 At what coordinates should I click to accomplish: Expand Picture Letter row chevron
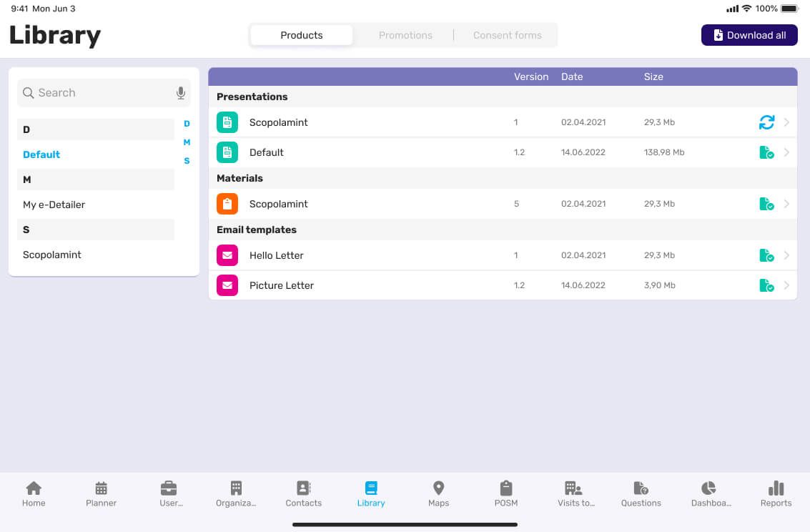pyautogui.click(x=786, y=285)
